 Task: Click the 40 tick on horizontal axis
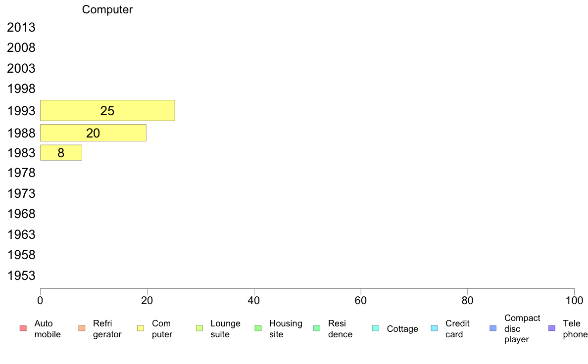click(x=254, y=300)
